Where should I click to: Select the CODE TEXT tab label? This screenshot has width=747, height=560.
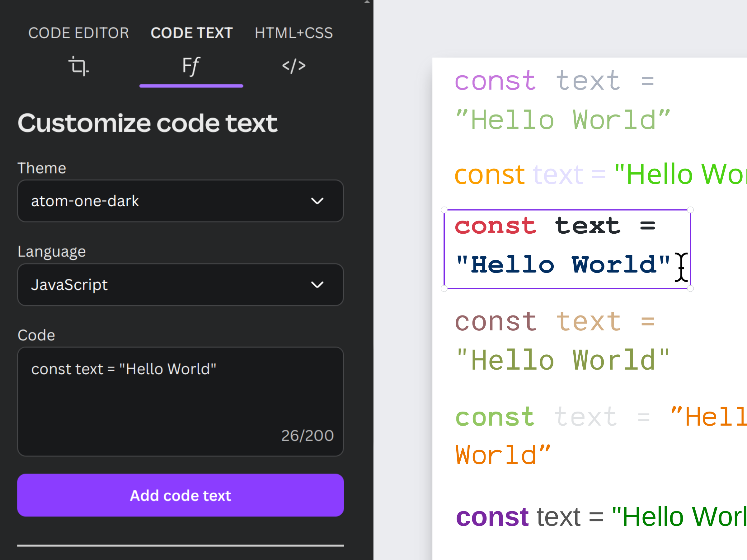point(191,33)
